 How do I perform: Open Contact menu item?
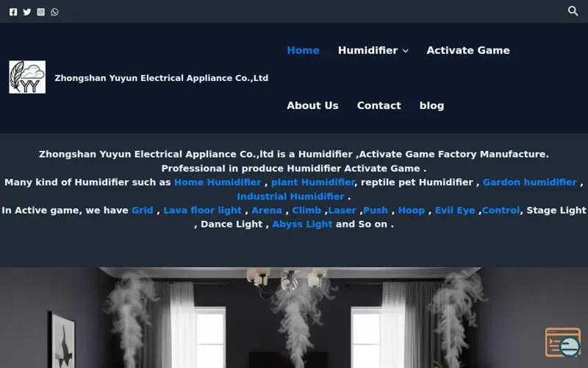(379, 105)
